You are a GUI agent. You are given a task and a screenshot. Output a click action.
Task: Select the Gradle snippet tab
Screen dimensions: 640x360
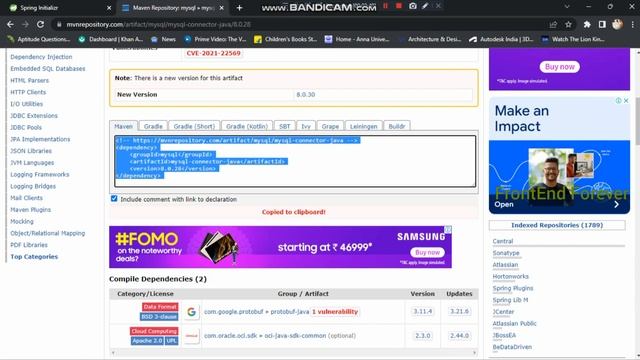pyautogui.click(x=153, y=127)
